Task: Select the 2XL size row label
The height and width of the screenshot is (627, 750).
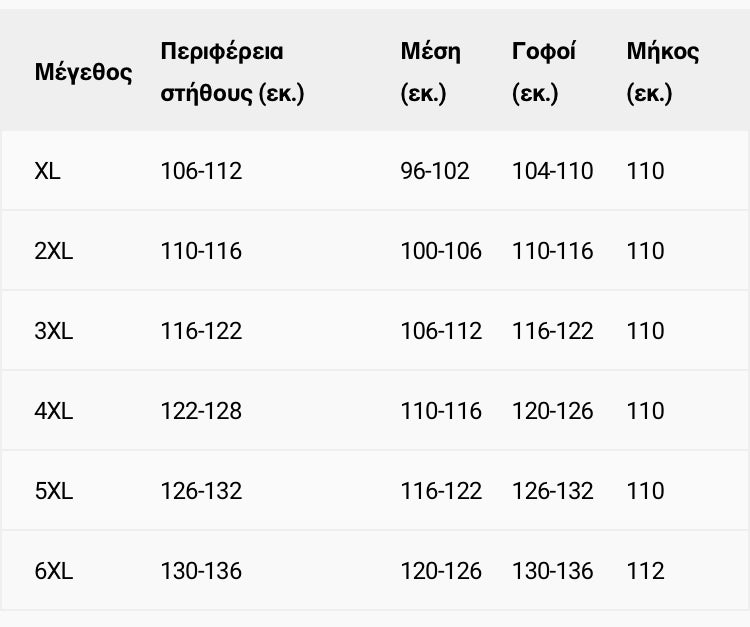Action: 53,251
